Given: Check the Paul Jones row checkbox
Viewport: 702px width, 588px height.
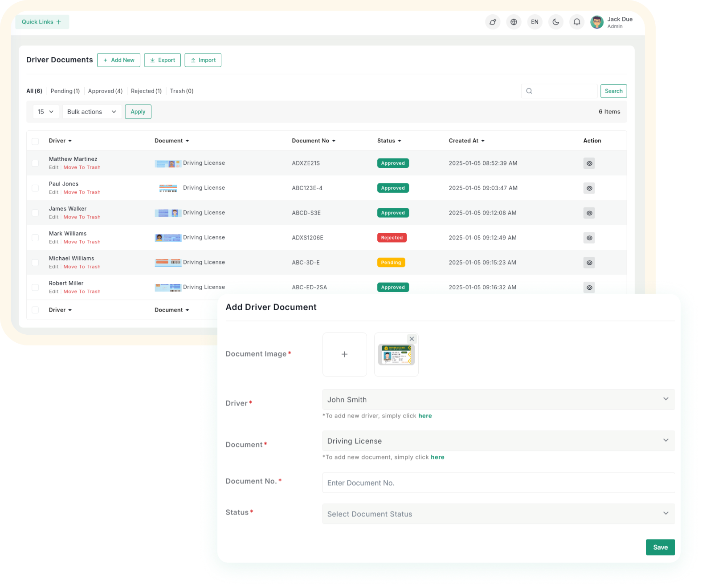Looking at the screenshot, I should pos(35,188).
